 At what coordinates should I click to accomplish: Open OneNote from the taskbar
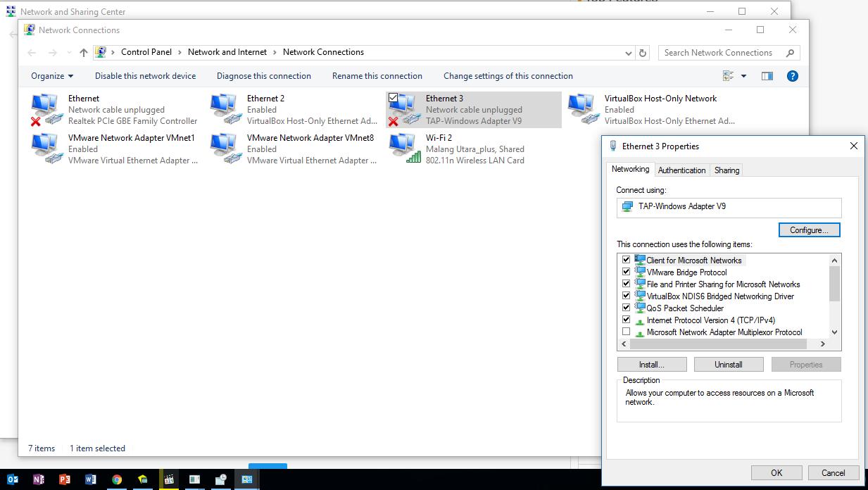pos(38,479)
